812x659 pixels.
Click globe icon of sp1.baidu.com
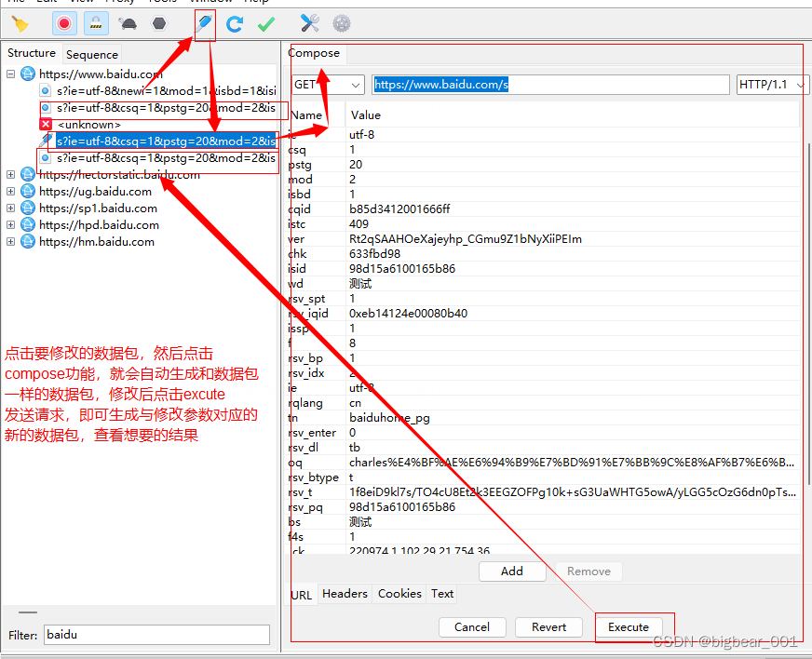(x=27, y=208)
